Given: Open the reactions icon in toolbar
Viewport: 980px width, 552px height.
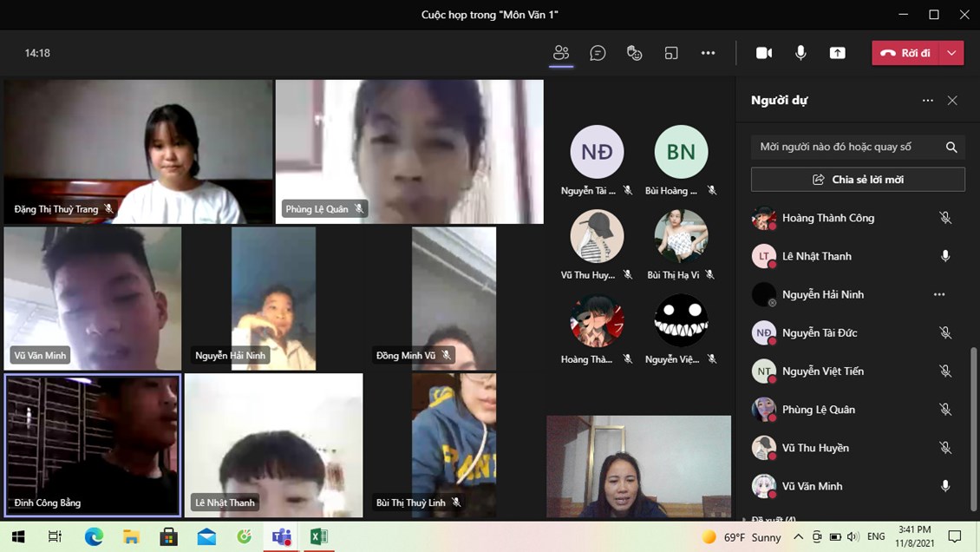Looking at the screenshot, I should (x=634, y=53).
